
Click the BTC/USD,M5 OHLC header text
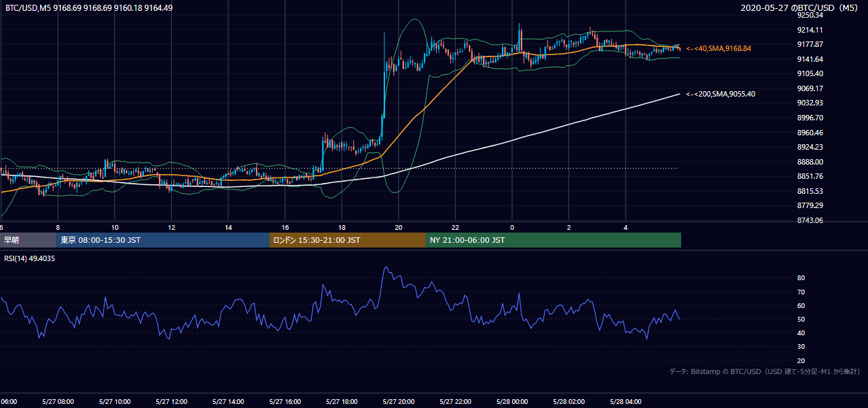tap(89, 7)
